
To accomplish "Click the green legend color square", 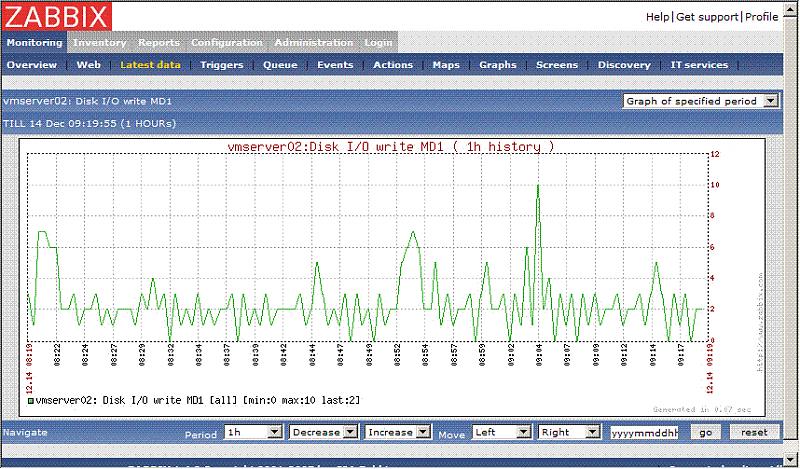I will [x=30, y=399].
